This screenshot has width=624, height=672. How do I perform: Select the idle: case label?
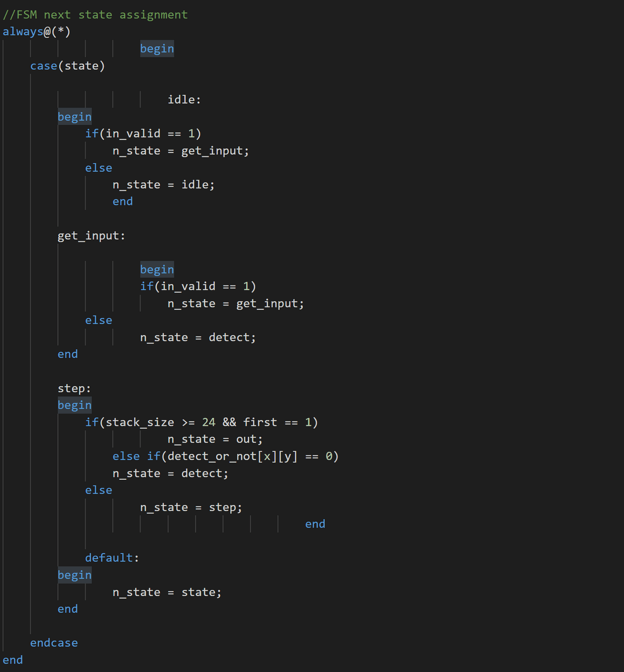184,99
